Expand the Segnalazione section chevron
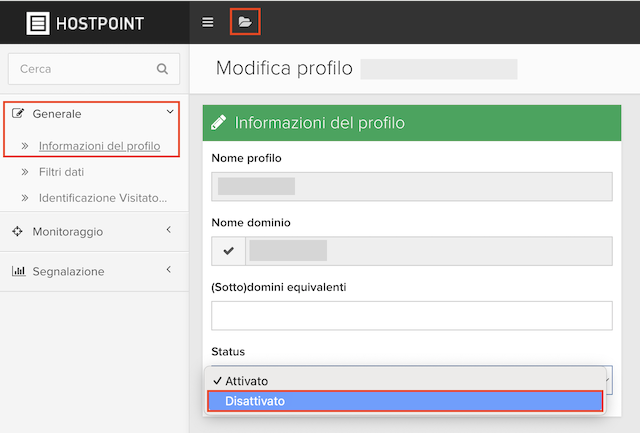This screenshot has width=640, height=433. (x=169, y=269)
